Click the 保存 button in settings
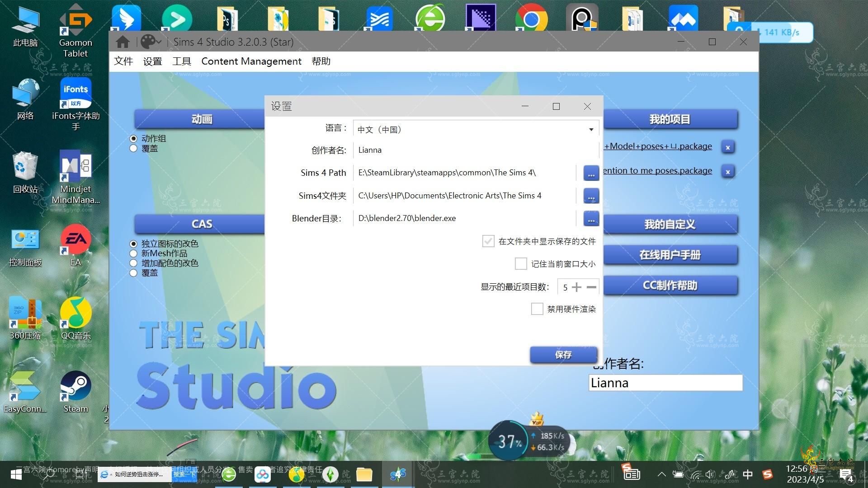Screen dimensions: 868x488 [563, 355]
